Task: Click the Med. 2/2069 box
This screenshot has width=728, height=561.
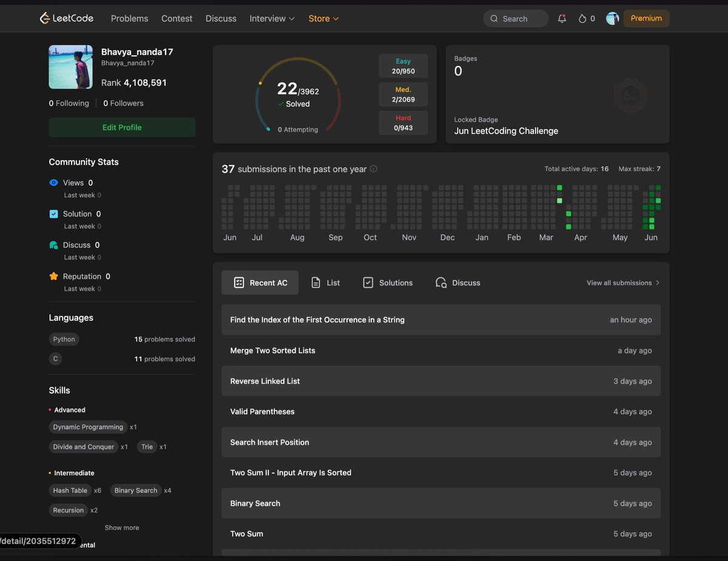Action: [x=403, y=95]
